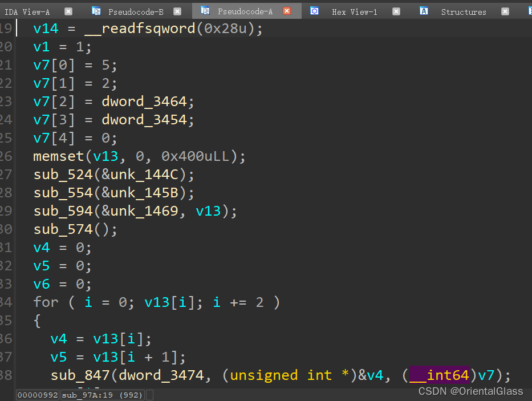This screenshot has width=532, height=401.
Task: Click v13 argument in sub_594 call
Action: pos(208,211)
